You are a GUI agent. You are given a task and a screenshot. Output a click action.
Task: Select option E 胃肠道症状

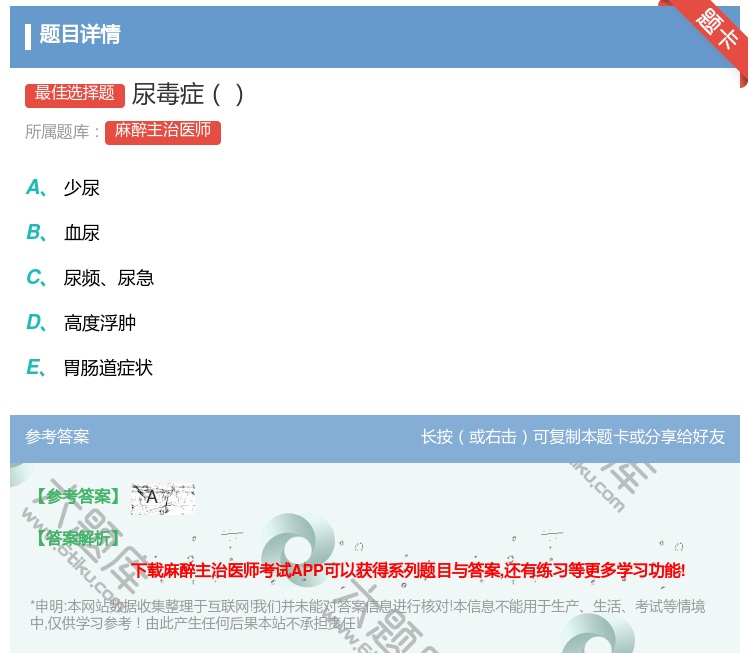[89, 368]
